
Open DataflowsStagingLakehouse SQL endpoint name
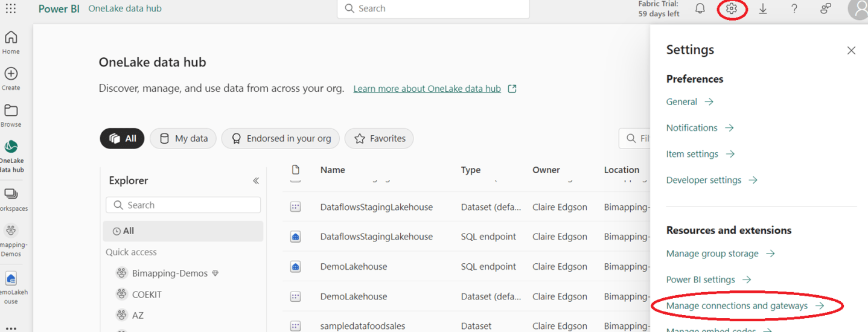[377, 237]
